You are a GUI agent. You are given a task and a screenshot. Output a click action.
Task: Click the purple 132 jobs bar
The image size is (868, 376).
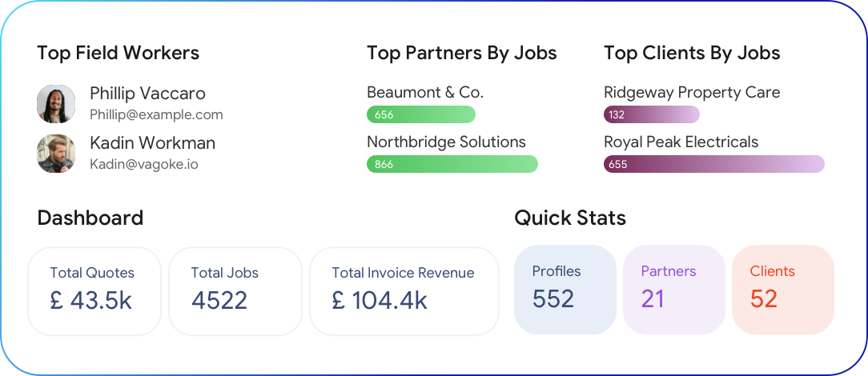click(x=652, y=114)
